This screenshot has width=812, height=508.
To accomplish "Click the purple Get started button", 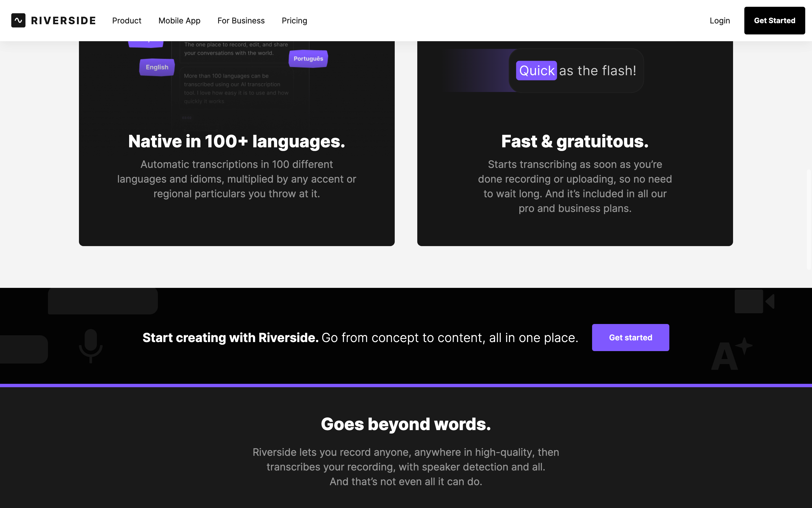I will [630, 337].
